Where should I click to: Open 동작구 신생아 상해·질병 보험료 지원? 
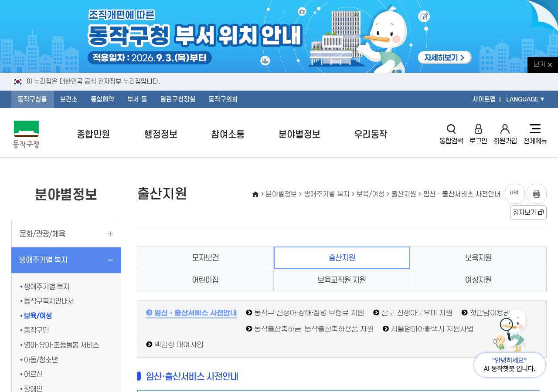pos(305,313)
